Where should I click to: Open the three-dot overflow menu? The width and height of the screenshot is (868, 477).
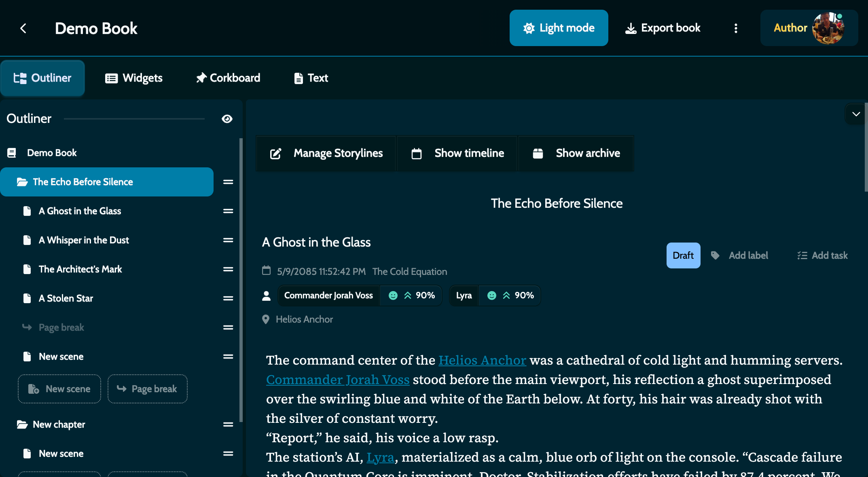736,28
